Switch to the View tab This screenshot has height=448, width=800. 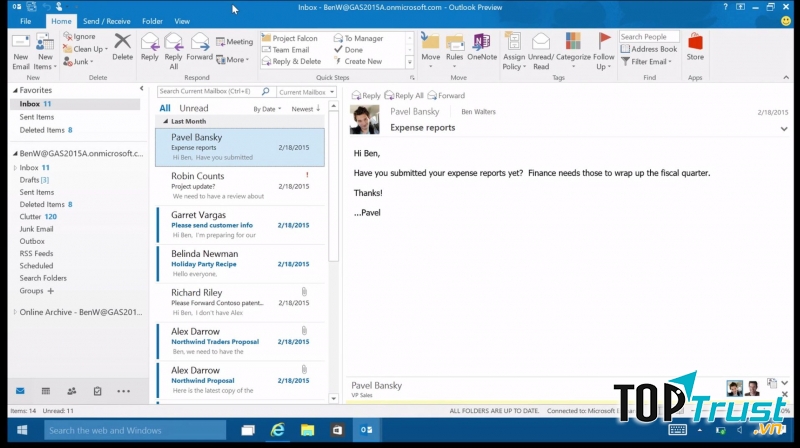pyautogui.click(x=182, y=21)
